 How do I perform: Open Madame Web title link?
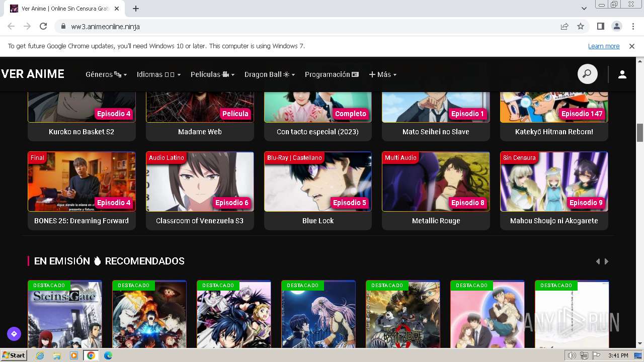[x=200, y=132]
